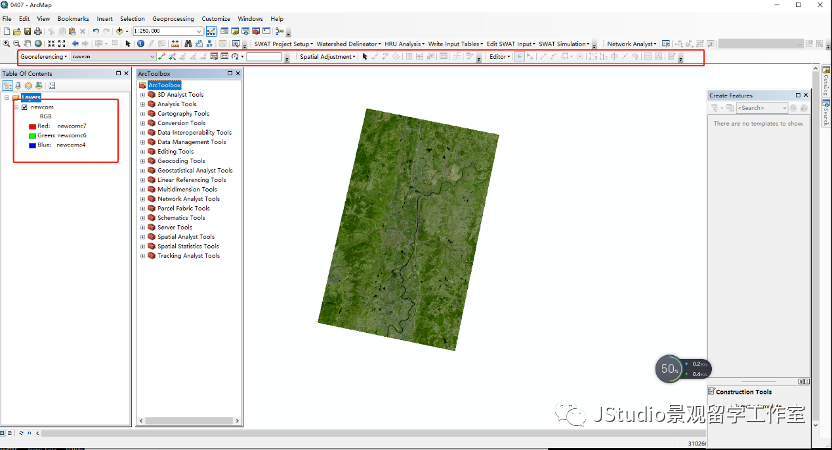
Task: Click the Add Control Points icon in Georeferencing
Action: 161,56
